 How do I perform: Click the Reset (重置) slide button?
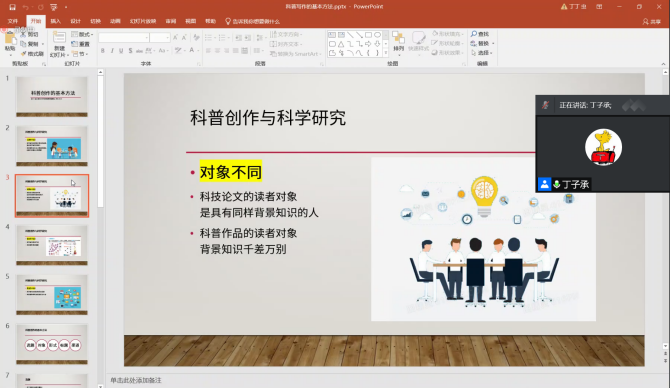tap(80, 44)
